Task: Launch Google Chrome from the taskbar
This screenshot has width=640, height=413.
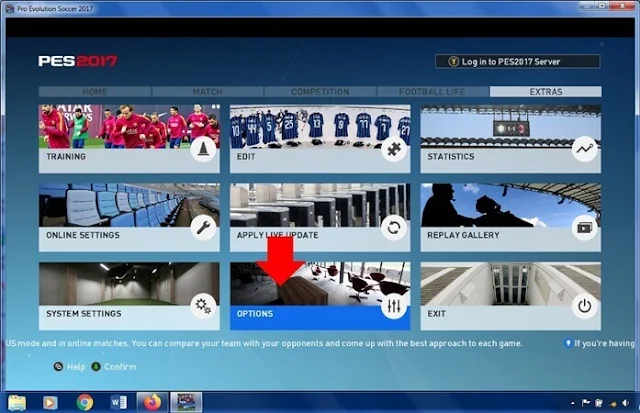Action: (84, 403)
